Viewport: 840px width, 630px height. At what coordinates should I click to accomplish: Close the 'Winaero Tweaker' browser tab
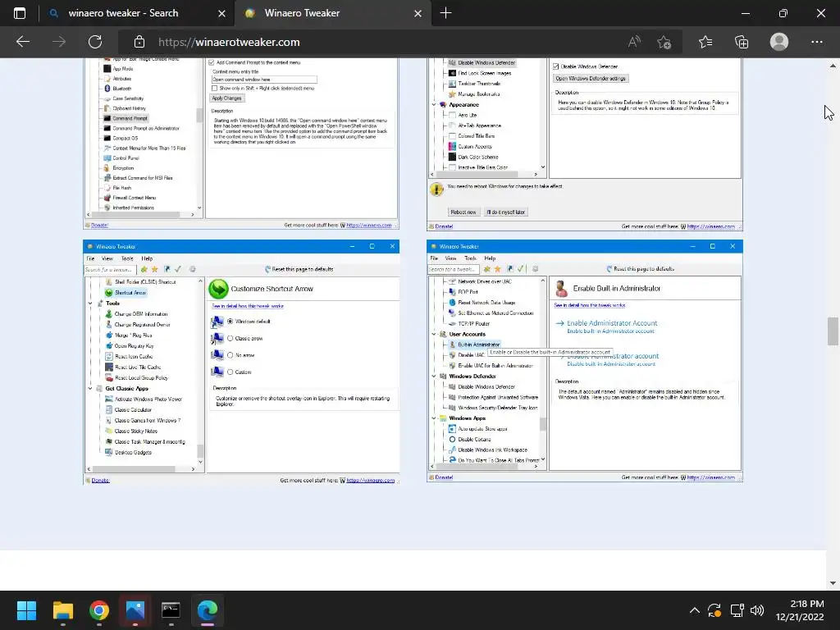click(x=418, y=13)
